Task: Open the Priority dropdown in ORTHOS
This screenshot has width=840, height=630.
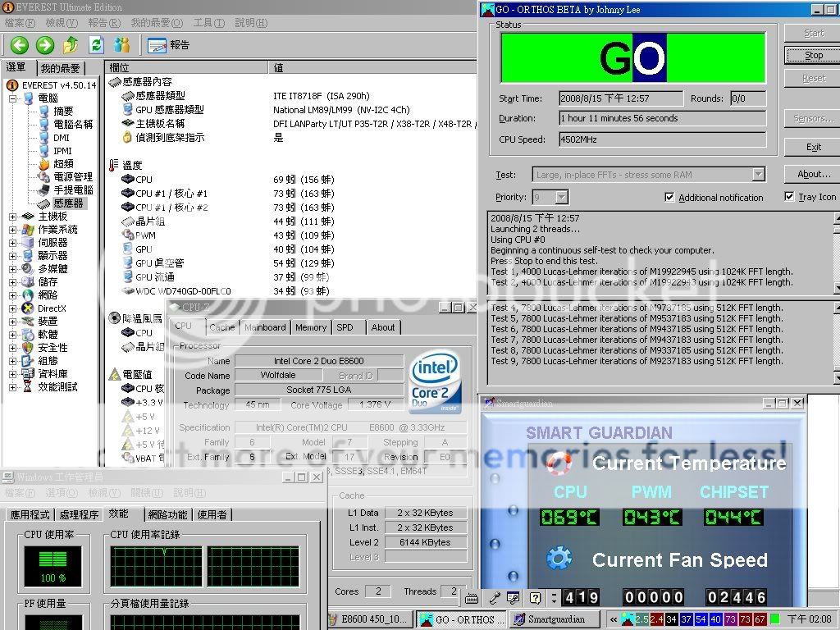Action: [561, 198]
